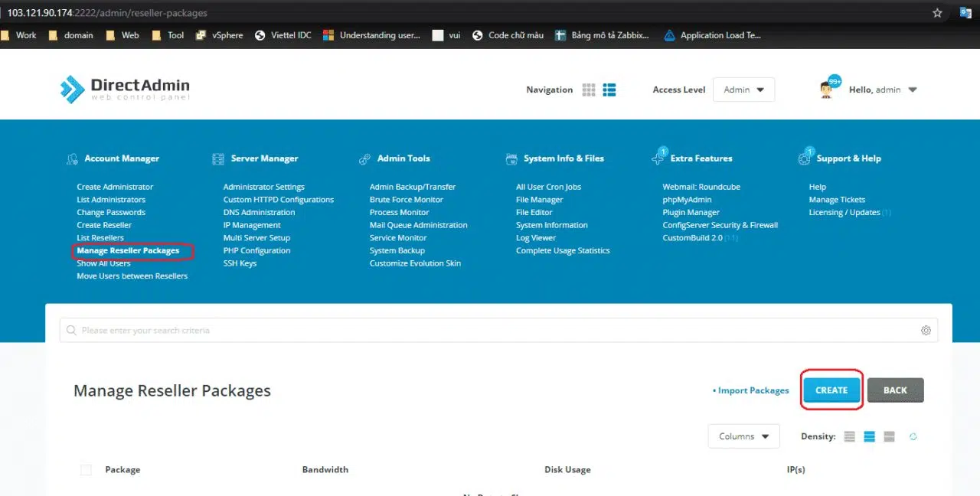Open SSH Keys

point(240,263)
